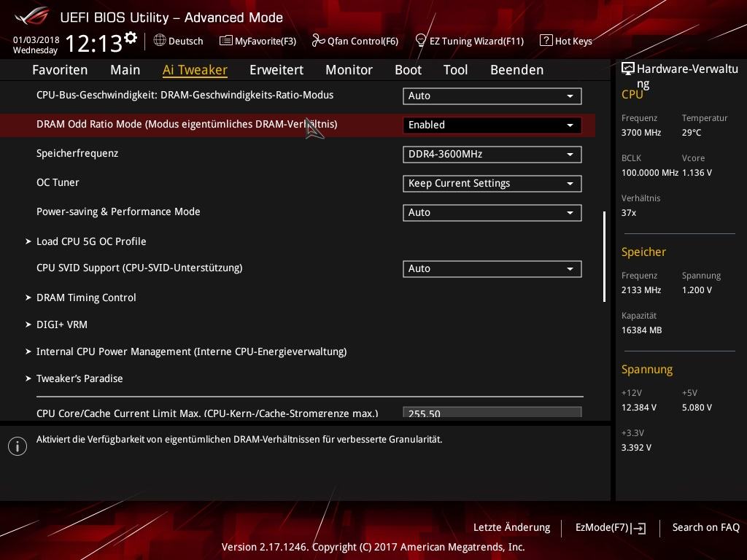
Task: Open Power-saving & Performance Mode dropdown
Action: coord(492,212)
